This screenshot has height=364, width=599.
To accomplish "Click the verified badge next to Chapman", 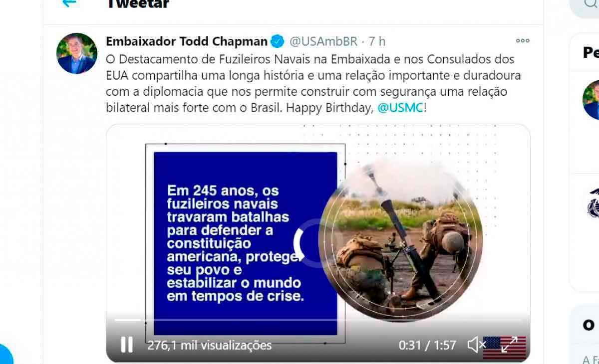I will pos(277,41).
